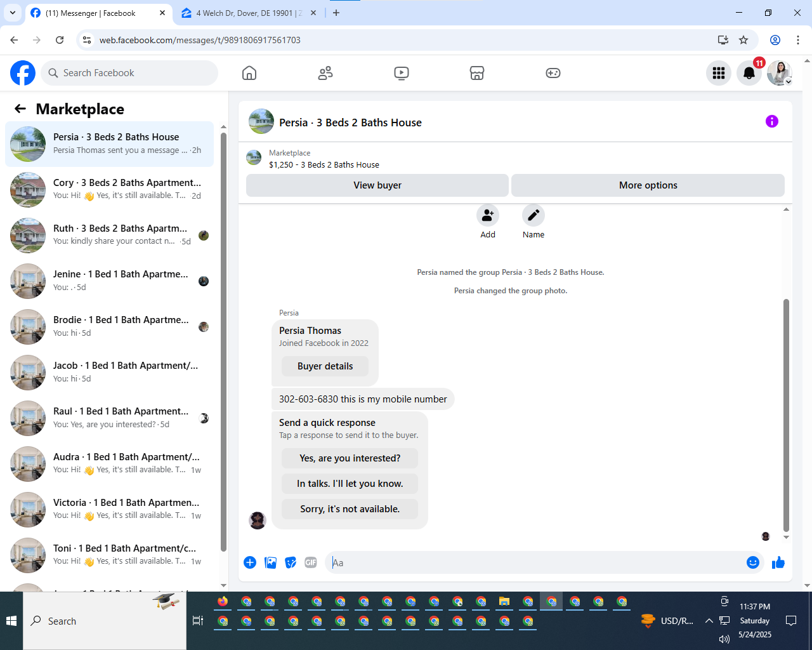
Task: Open Chrome three-dot menu
Action: tap(798, 40)
